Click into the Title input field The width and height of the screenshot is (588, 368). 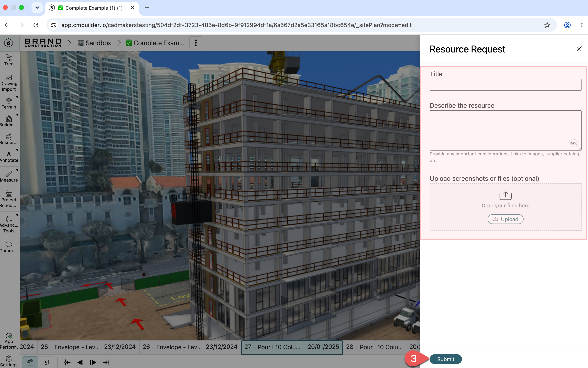point(505,85)
